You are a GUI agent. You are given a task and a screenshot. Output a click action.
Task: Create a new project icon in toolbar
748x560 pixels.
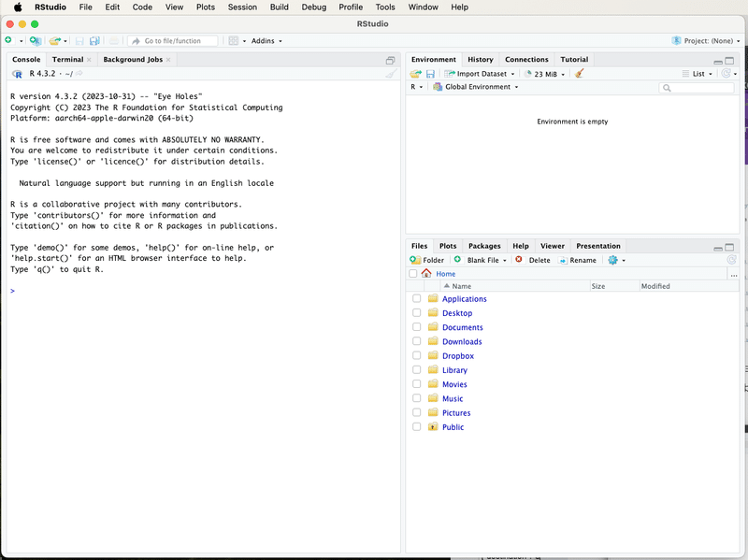point(36,41)
